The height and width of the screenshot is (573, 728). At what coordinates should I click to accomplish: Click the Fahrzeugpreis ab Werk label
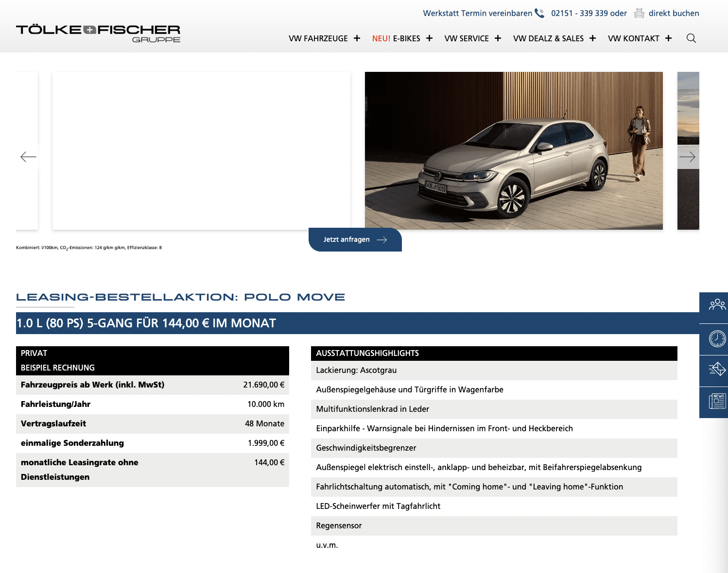click(92, 385)
